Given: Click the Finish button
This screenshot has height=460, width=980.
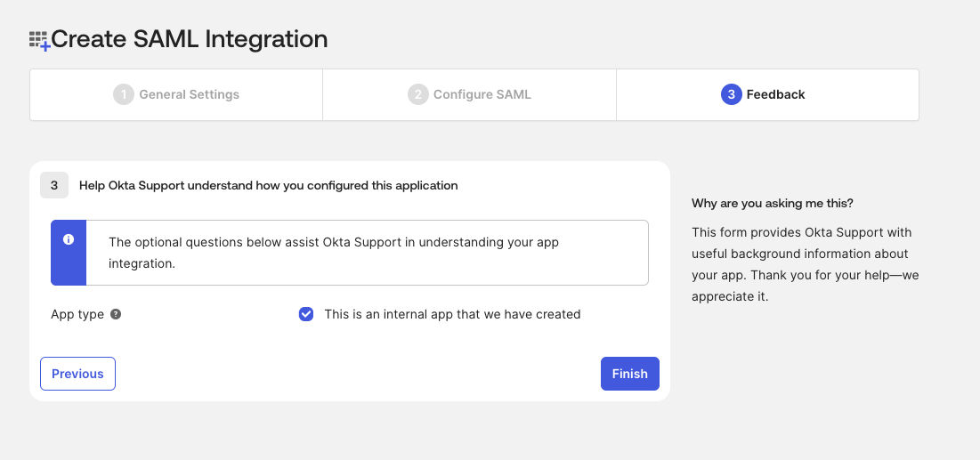Looking at the screenshot, I should coord(630,374).
